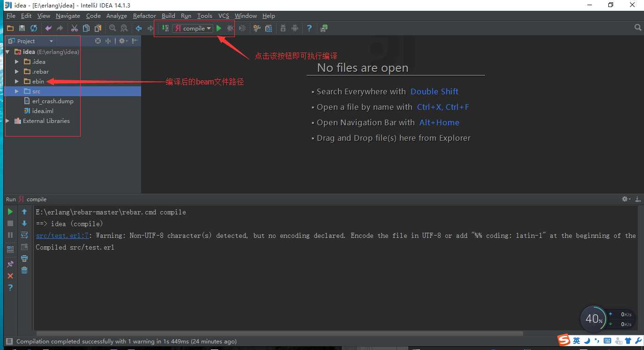This screenshot has height=350, width=644.
Task: Click the Save All toolbar icon
Action: pyautogui.click(x=22, y=28)
